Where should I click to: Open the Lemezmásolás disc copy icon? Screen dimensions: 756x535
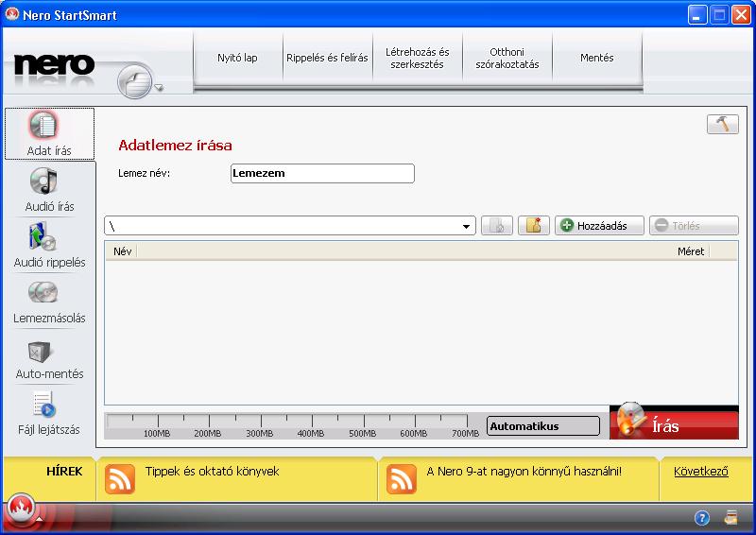point(43,292)
